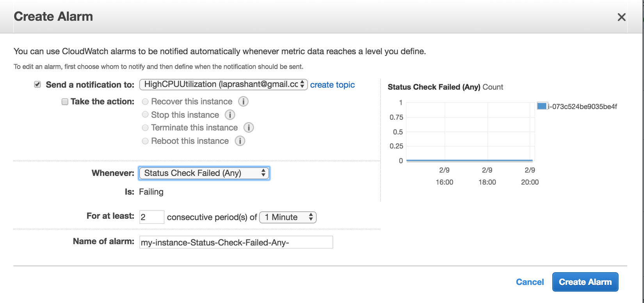The image size is (644, 303).
Task: Click info icon beside Recover this instance
Action: coord(243,102)
